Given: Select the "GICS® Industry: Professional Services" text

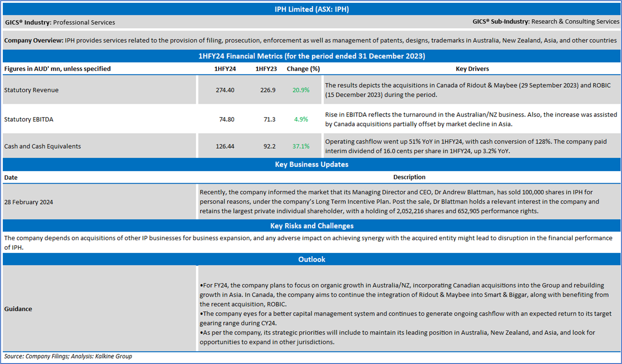Looking at the screenshot, I should click(x=60, y=22).
